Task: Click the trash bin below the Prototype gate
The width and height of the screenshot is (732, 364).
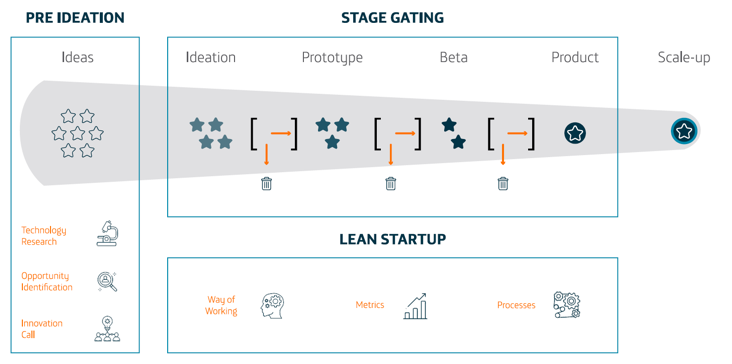Action: click(390, 183)
